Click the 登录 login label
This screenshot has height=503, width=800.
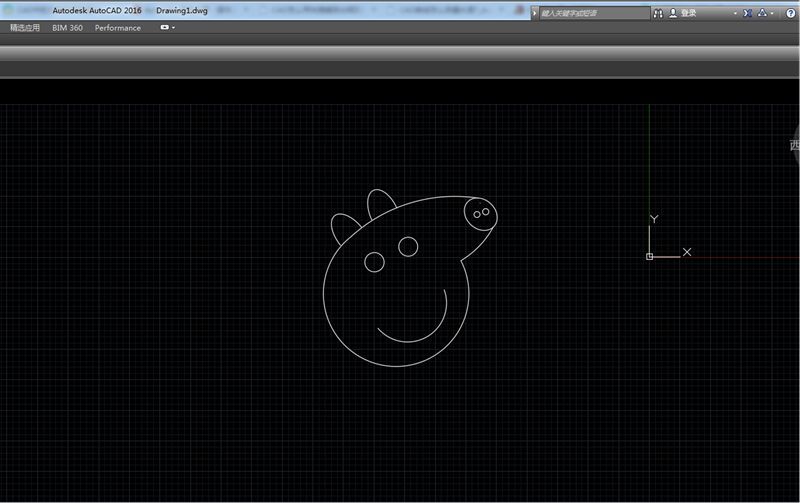pos(688,13)
